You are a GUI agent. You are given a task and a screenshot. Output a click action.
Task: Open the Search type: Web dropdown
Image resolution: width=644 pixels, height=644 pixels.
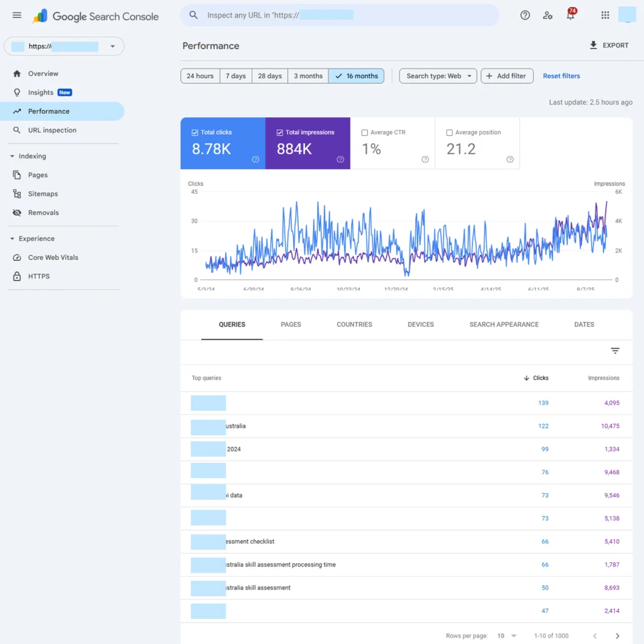click(x=438, y=76)
